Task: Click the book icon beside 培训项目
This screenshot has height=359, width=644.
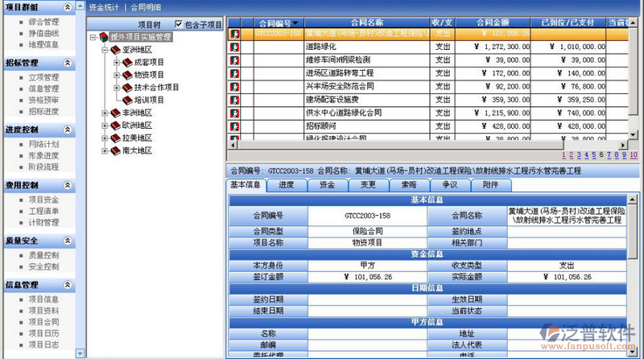Action: [x=128, y=101]
